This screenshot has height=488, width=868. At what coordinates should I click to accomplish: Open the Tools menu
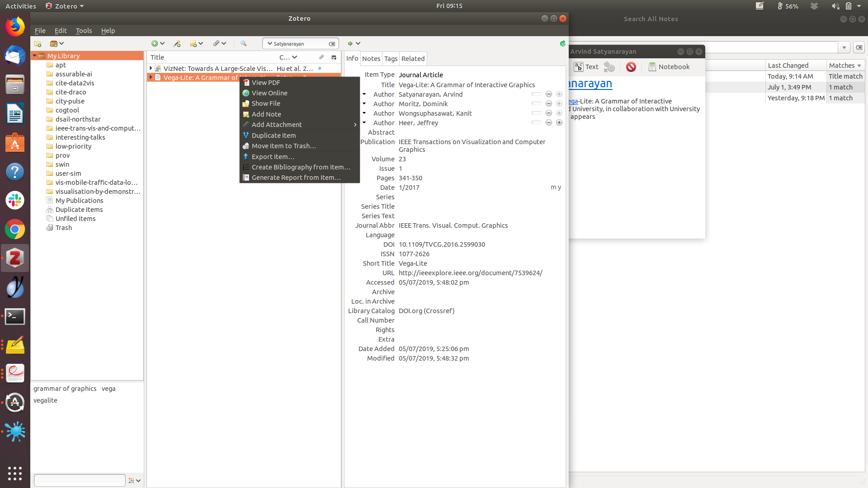[x=84, y=31]
